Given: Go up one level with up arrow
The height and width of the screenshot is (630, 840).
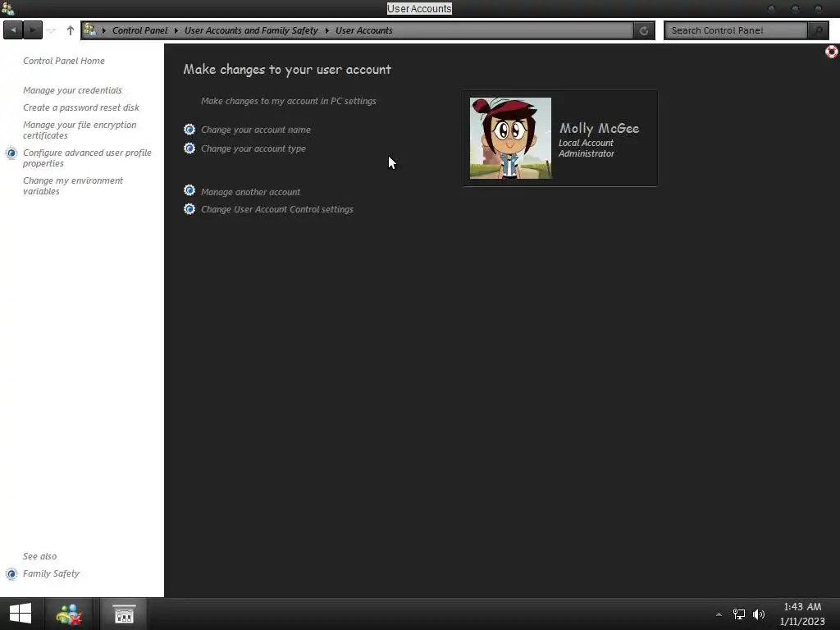Looking at the screenshot, I should pyautogui.click(x=71, y=30).
